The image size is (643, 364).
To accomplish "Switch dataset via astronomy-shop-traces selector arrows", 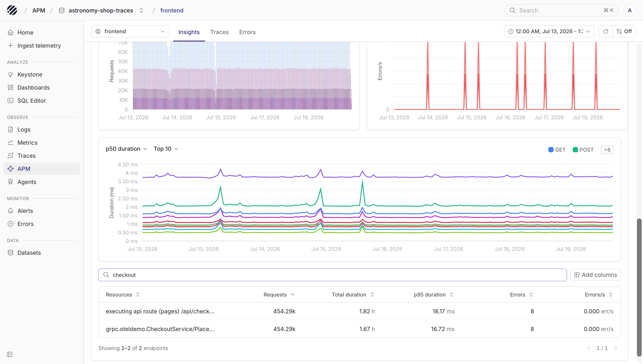I will [x=141, y=10].
